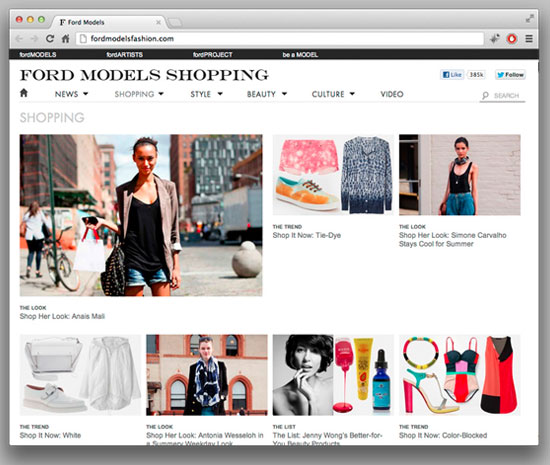
Task: Click the search magnifier icon
Action: [485, 95]
